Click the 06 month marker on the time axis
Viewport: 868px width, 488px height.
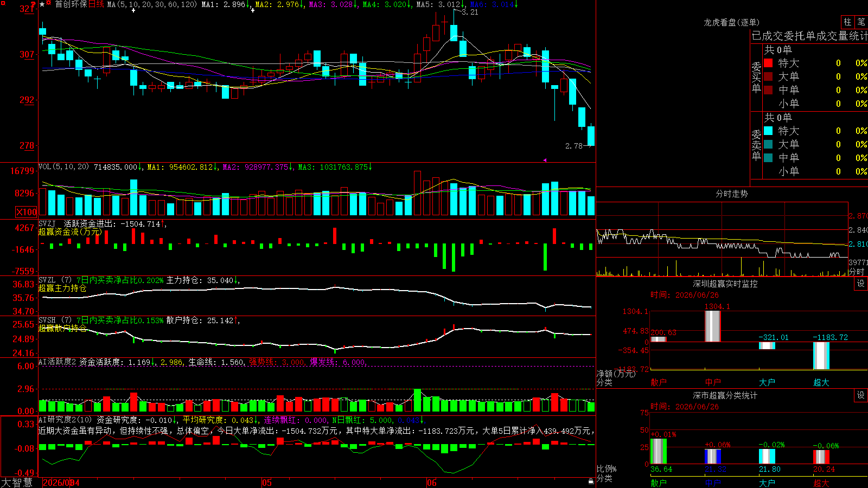click(431, 483)
